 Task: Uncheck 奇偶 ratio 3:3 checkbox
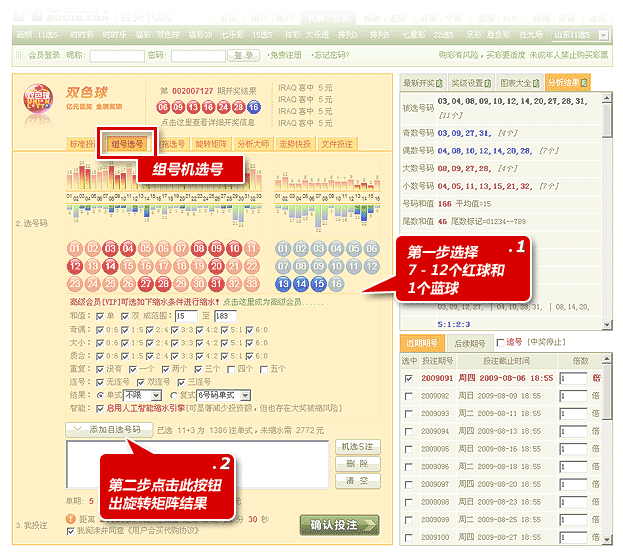[175, 330]
